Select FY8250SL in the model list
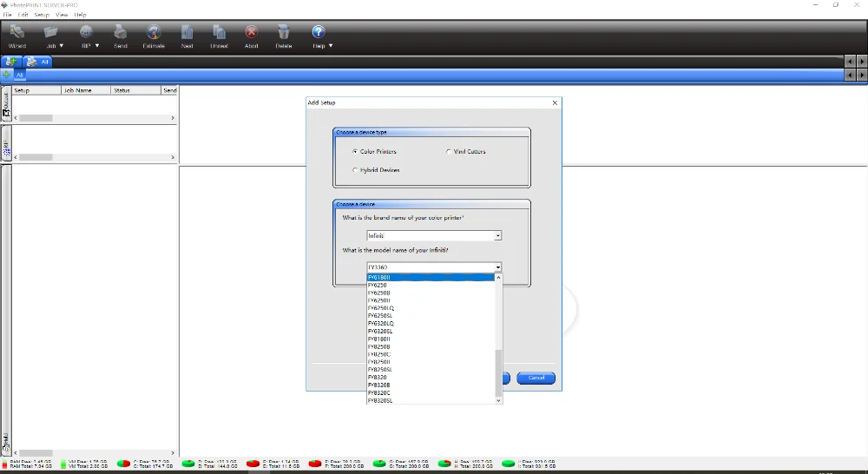Screen dimensions: 868x474 pos(431,369)
